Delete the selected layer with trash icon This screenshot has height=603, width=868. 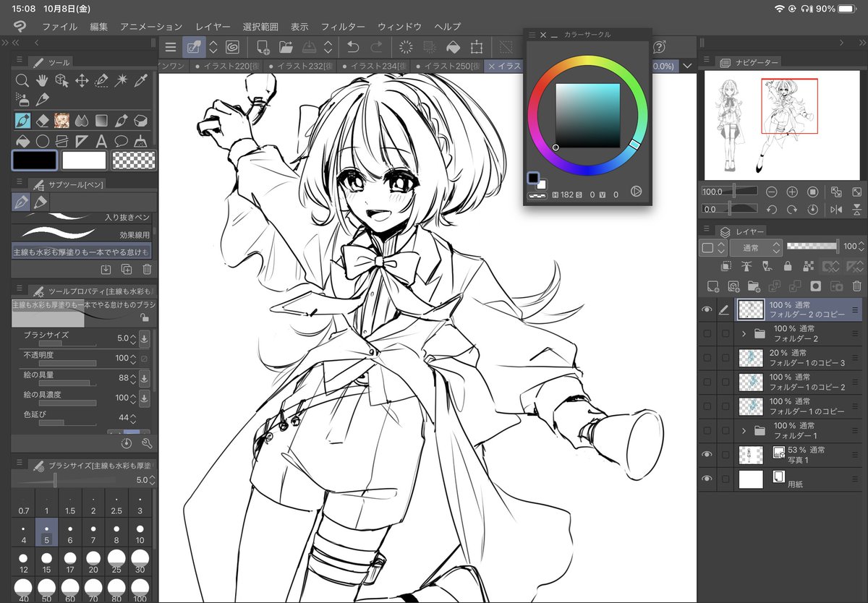coord(857,286)
